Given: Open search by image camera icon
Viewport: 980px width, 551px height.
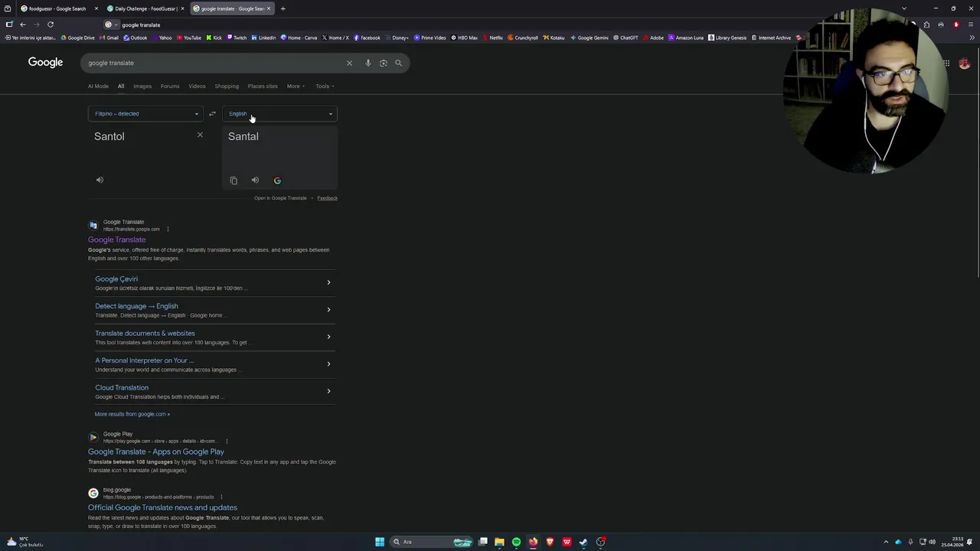Looking at the screenshot, I should point(384,63).
